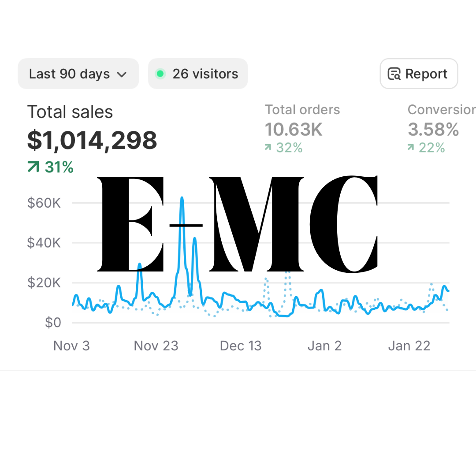Select the Total sales metric heading
This screenshot has height=476, width=476.
click(70, 112)
